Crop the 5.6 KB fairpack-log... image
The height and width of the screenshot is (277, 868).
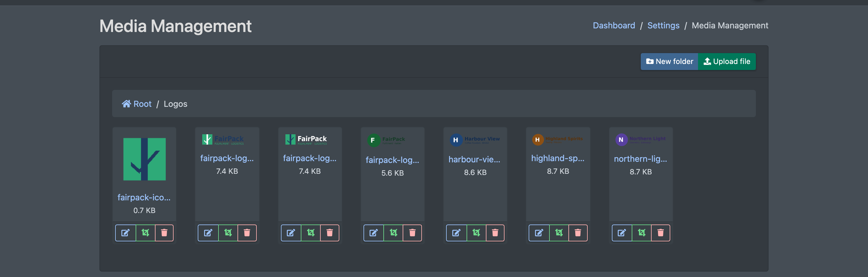pyautogui.click(x=393, y=233)
